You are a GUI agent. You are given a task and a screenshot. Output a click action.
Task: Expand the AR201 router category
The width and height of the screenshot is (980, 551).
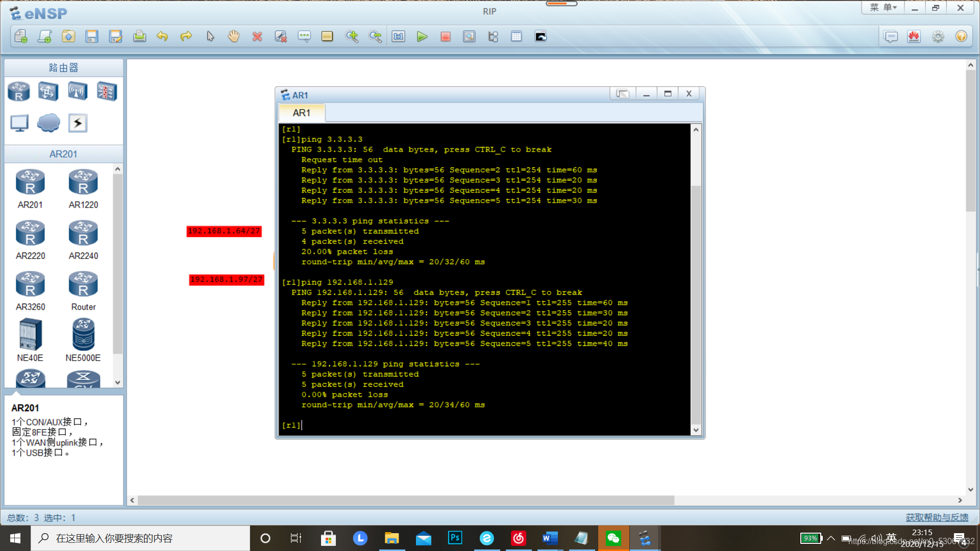click(x=63, y=154)
